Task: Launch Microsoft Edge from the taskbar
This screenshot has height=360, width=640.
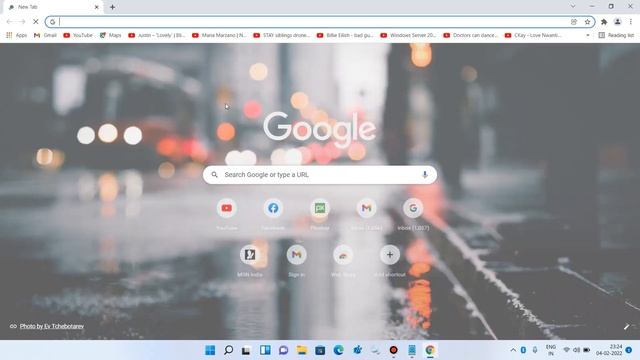Action: (338, 350)
